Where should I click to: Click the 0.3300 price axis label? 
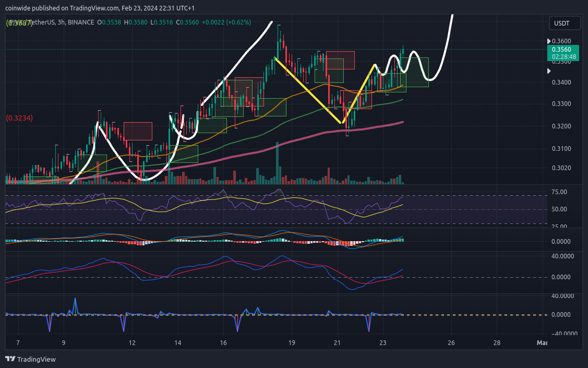pyautogui.click(x=561, y=103)
